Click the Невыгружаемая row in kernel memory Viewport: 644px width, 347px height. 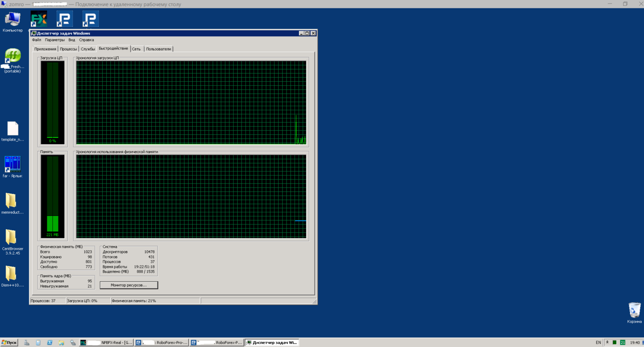[x=66, y=286]
